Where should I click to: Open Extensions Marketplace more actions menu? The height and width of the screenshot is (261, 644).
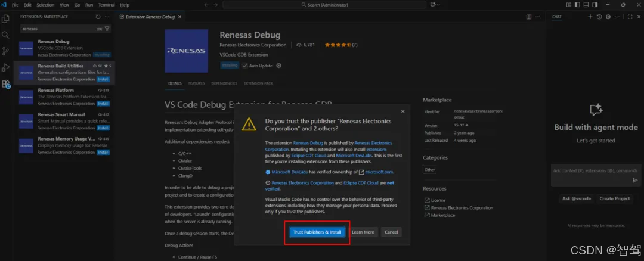[107, 17]
